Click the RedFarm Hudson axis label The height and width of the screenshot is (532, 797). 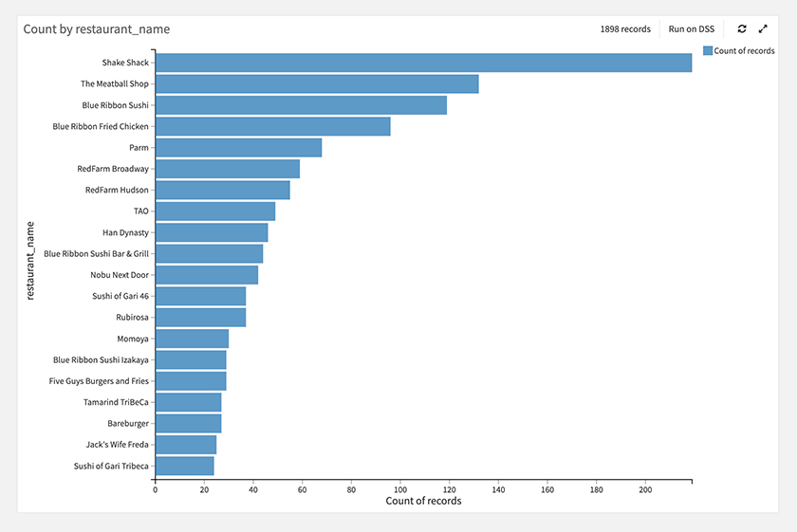(117, 190)
